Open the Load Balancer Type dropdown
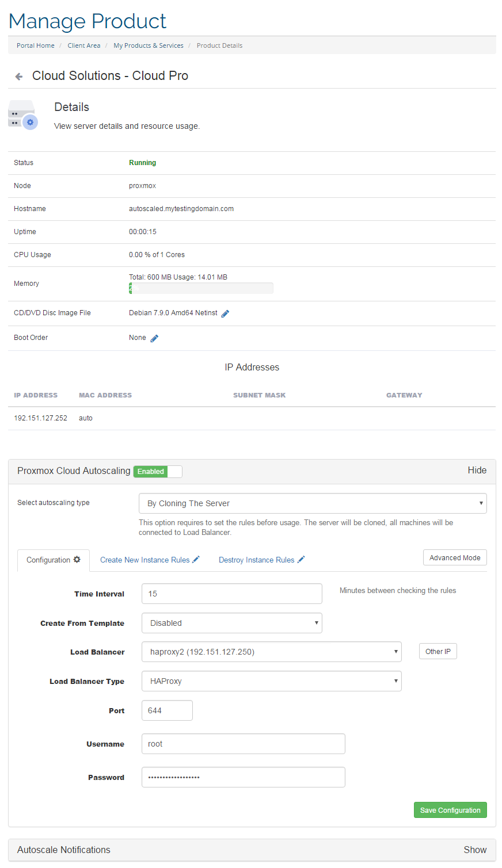The height and width of the screenshot is (868, 502). tap(272, 681)
